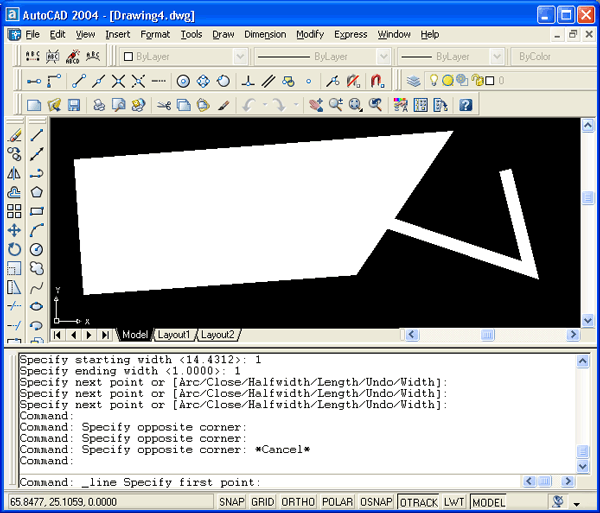Screen dimensions: 600x513
Task: Click the GRID status bar button
Action: click(263, 502)
